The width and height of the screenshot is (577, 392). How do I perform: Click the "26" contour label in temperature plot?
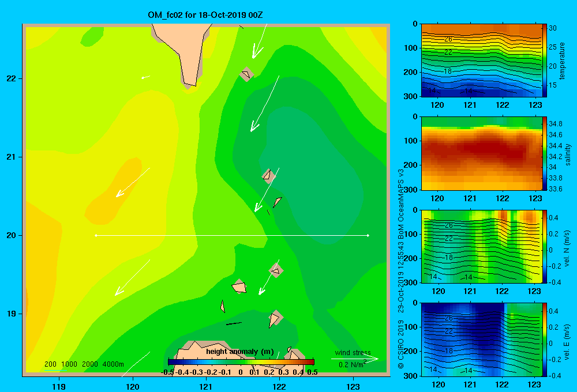point(448,39)
